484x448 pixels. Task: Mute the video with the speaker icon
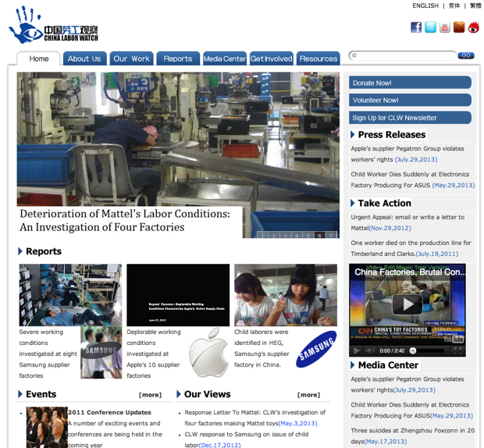point(369,350)
